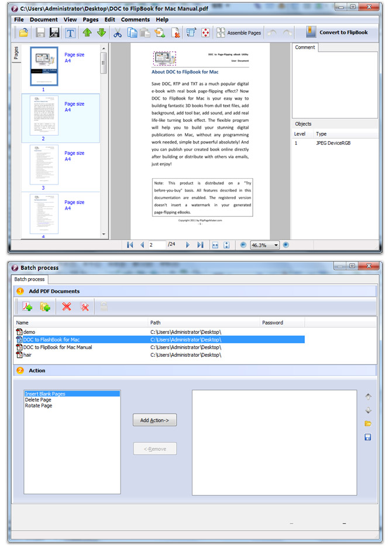Screen dimensions: 392x550
Task: Select the demo file row
Action: 160,332
